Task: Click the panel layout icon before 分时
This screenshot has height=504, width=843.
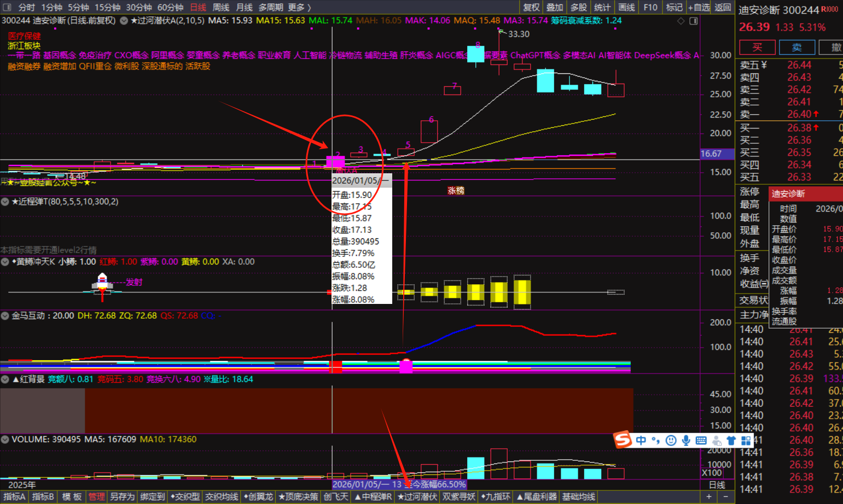Action: click(7, 7)
